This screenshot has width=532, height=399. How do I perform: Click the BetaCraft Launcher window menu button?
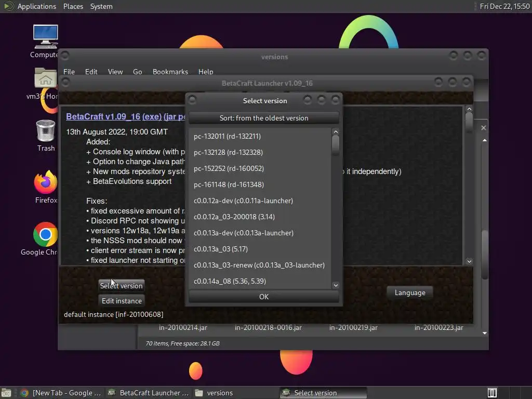tap(65, 82)
